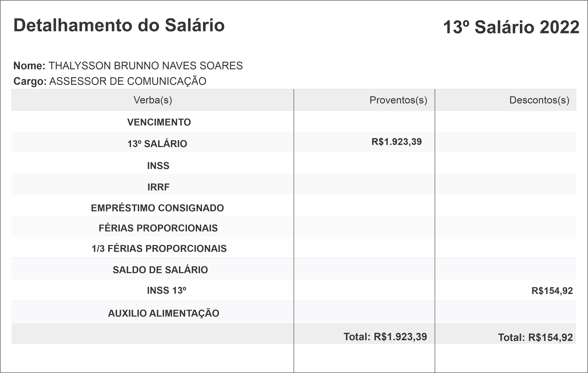Select the VENCIMENTO row label
The height and width of the screenshot is (373, 588).
click(x=159, y=122)
